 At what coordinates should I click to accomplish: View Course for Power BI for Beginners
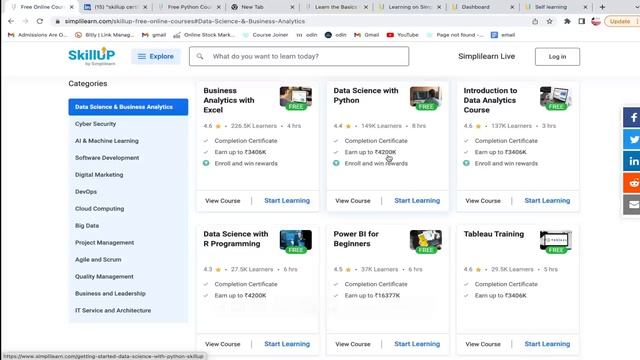(353, 344)
